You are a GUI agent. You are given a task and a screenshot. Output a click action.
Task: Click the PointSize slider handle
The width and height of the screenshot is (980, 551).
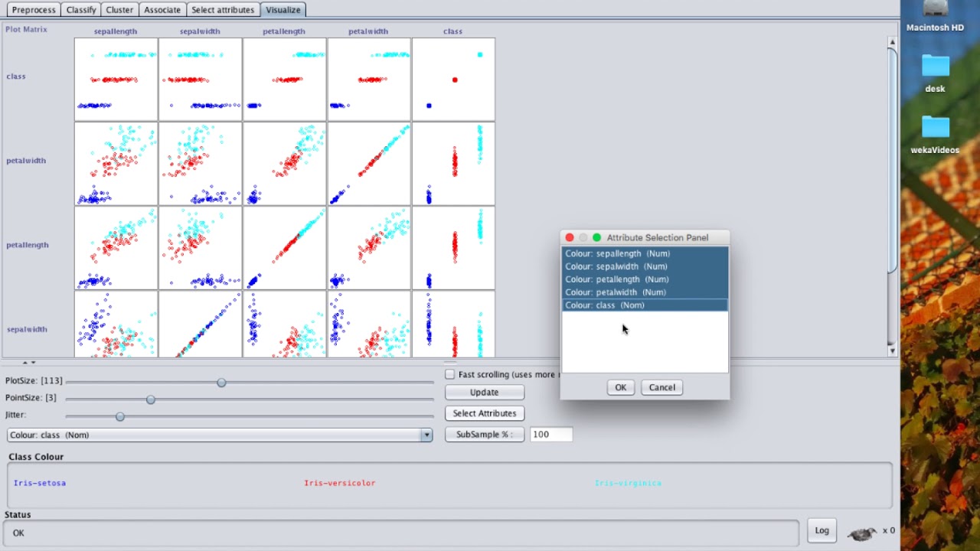[x=151, y=399]
